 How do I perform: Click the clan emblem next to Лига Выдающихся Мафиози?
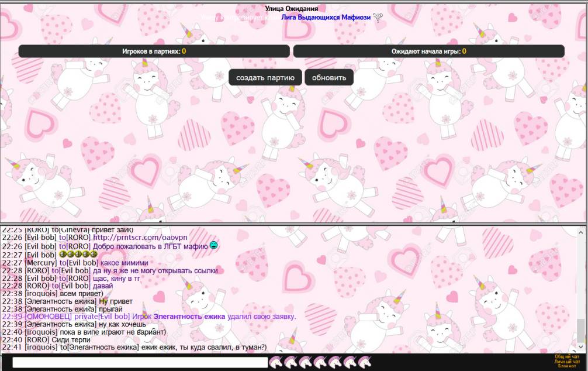point(378,18)
